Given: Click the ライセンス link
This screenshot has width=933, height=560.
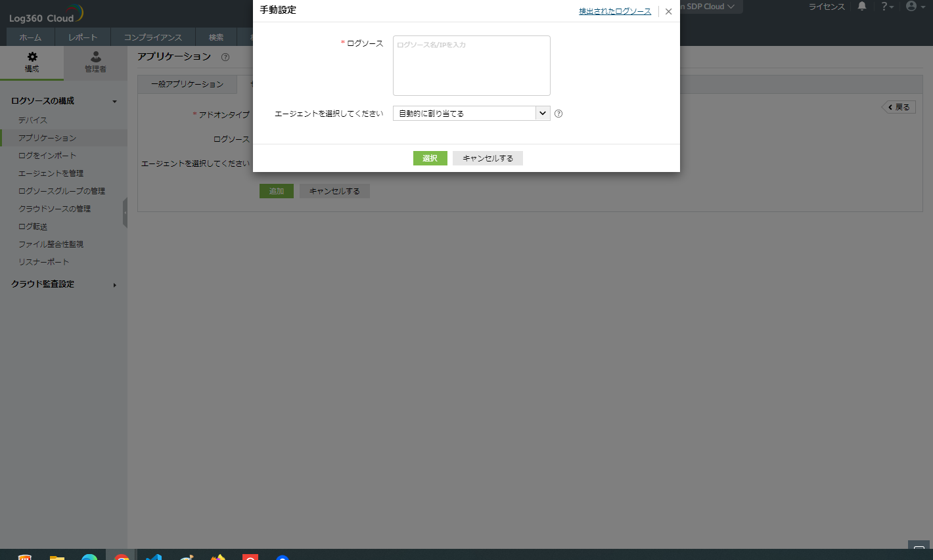Looking at the screenshot, I should 827,7.
